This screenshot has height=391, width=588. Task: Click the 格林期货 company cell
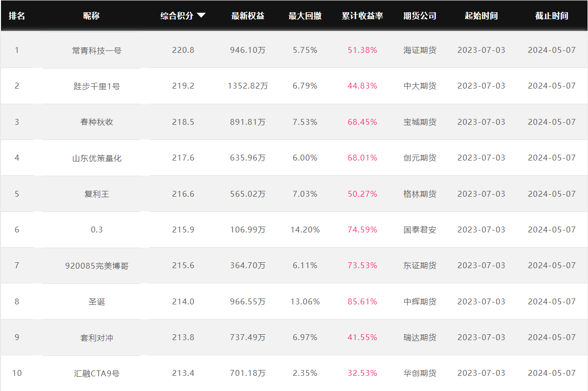pos(420,194)
